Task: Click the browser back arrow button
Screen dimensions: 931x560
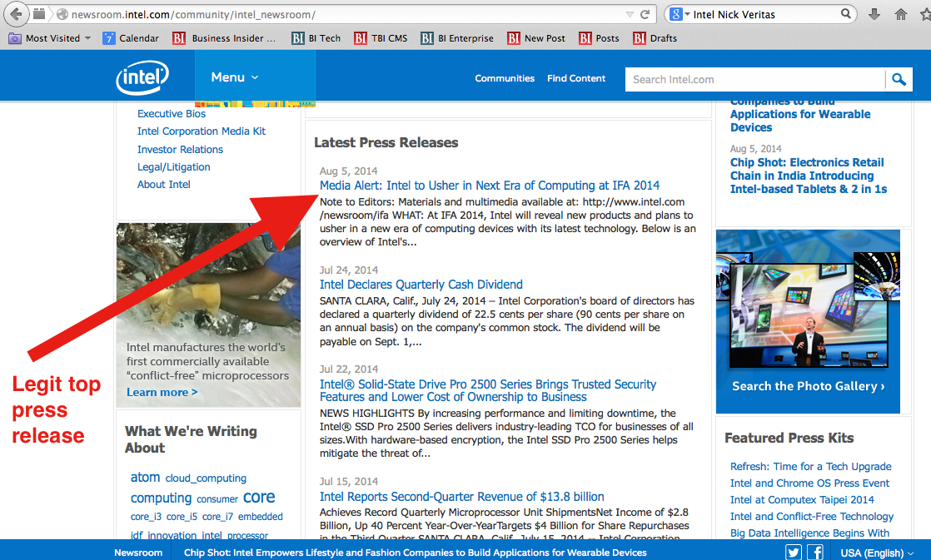Action: [x=16, y=15]
